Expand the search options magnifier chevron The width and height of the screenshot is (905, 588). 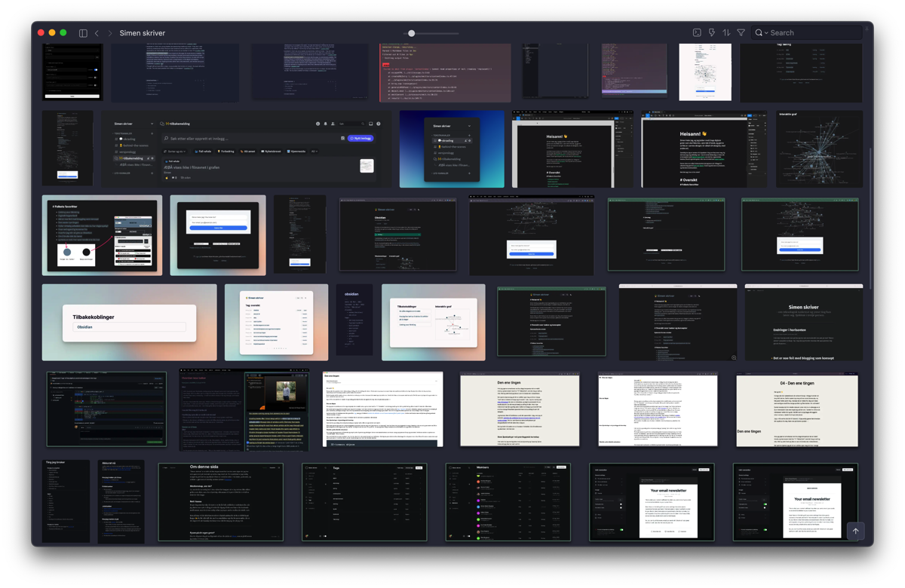[762, 33]
